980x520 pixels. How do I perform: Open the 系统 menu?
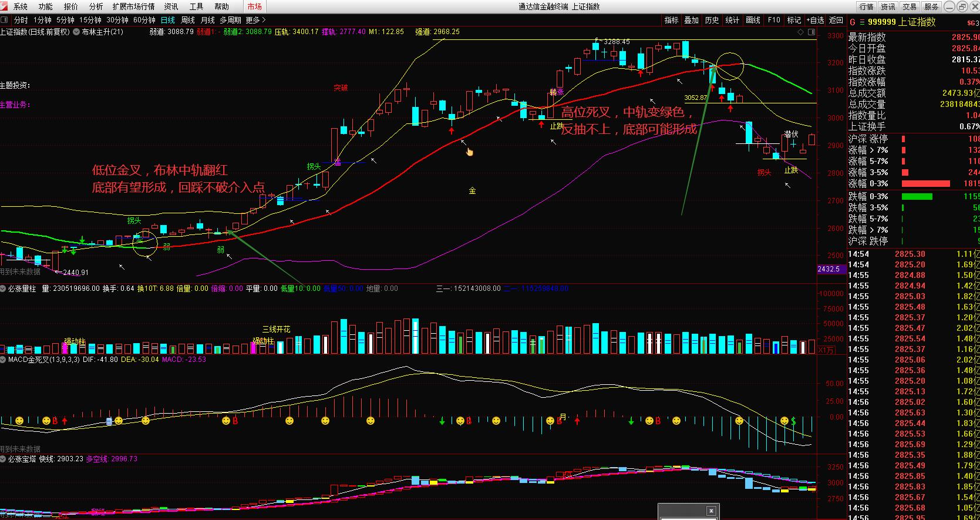pos(21,6)
